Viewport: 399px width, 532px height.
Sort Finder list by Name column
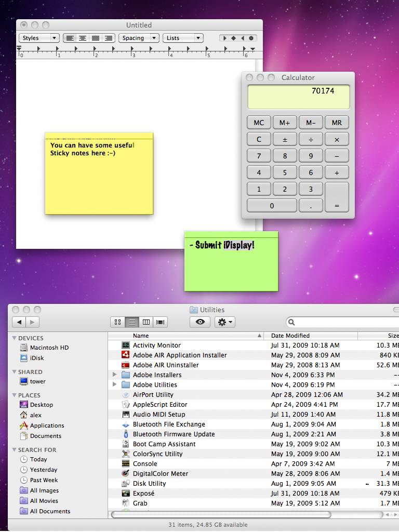tap(186, 336)
